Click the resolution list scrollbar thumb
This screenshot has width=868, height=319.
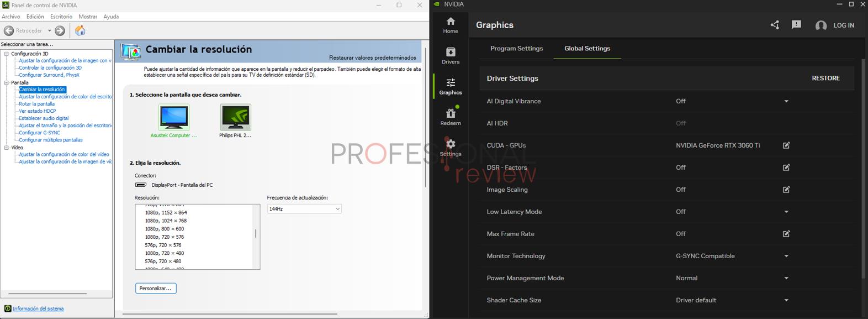tap(256, 233)
